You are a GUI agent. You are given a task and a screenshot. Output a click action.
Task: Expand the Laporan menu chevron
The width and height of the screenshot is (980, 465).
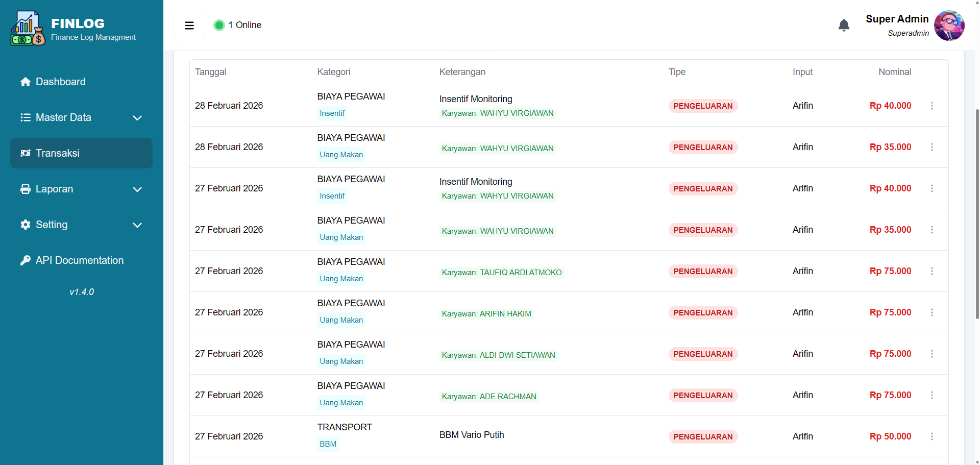point(137,189)
